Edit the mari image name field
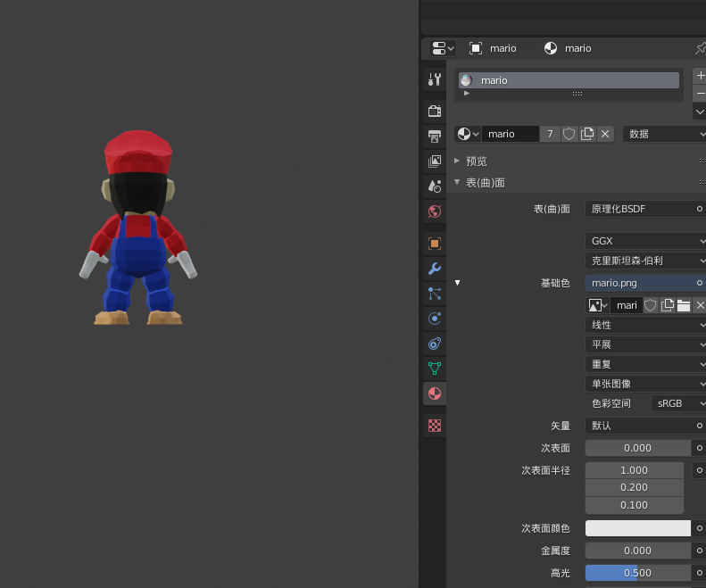706x588 pixels. click(627, 305)
